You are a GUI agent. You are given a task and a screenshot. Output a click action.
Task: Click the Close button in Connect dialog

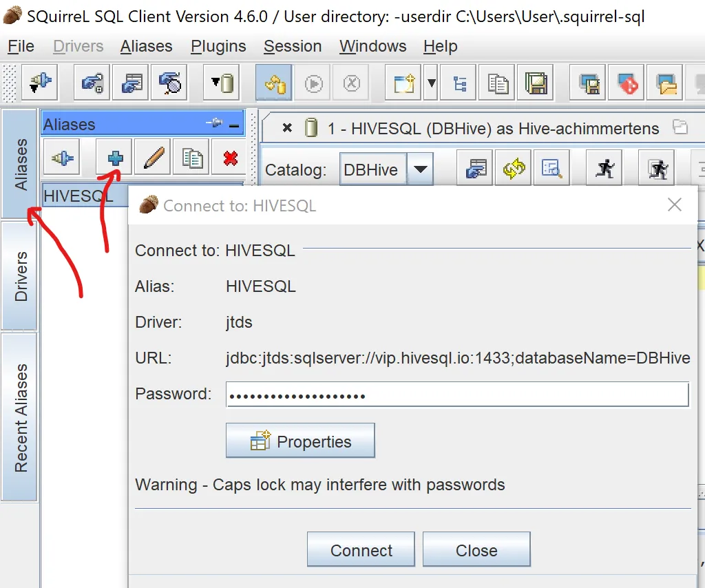(x=476, y=549)
